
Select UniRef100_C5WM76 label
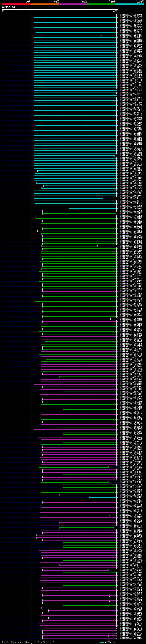point(131,58)
